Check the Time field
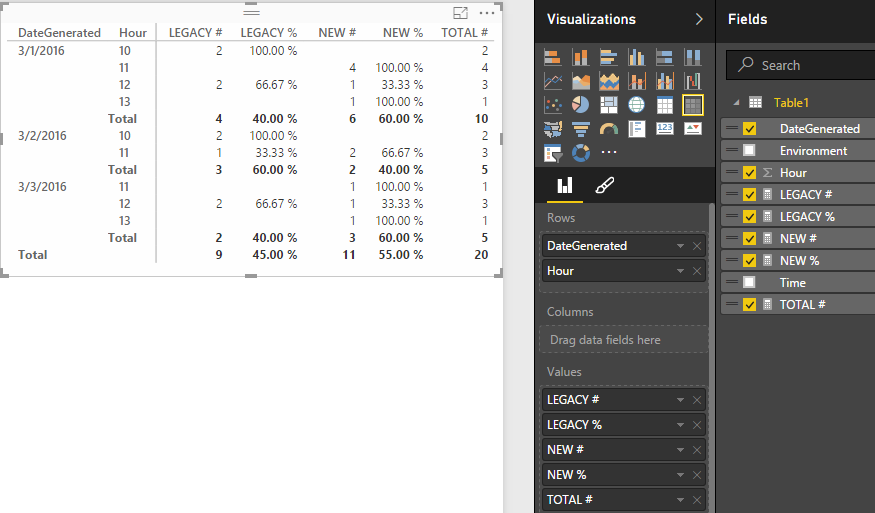The width and height of the screenshot is (875, 513). 749,282
